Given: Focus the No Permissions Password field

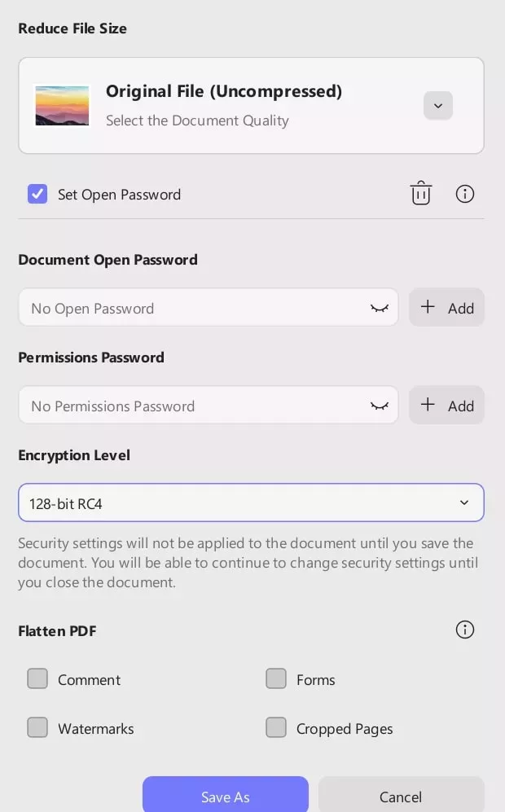Looking at the screenshot, I should coord(191,406).
